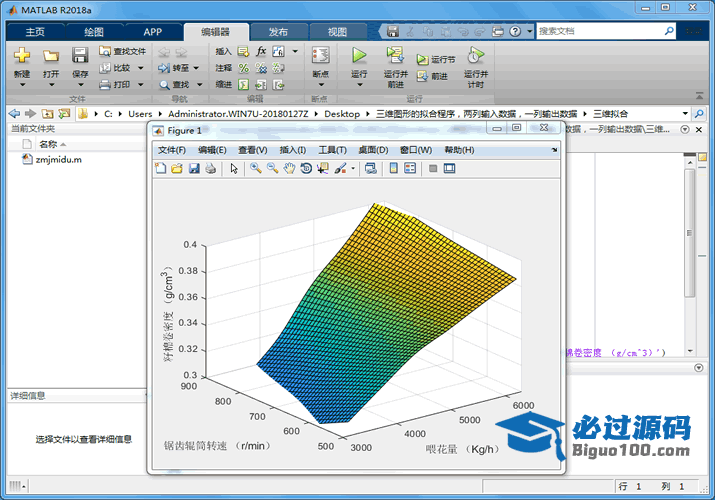The width and height of the screenshot is (715, 500).
Task: Click the browse for folder icon
Action: [64, 113]
